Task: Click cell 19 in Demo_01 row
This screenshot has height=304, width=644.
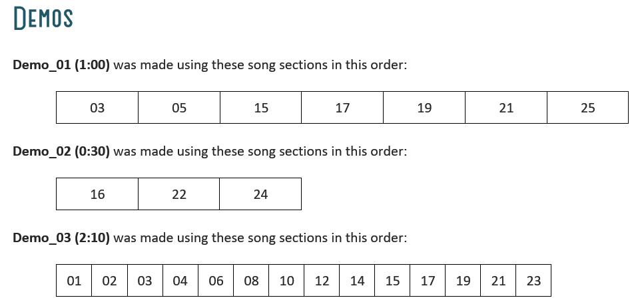Action: coord(424,108)
